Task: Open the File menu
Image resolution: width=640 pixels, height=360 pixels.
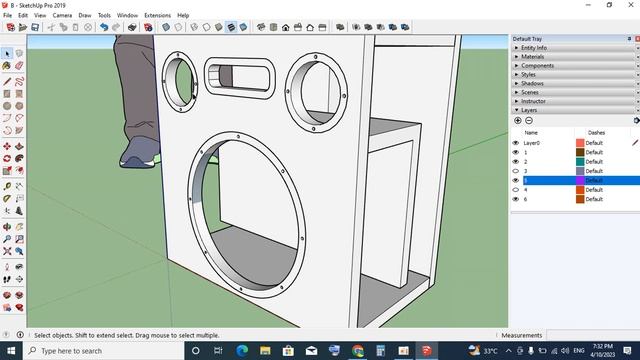Action: [x=7, y=16]
